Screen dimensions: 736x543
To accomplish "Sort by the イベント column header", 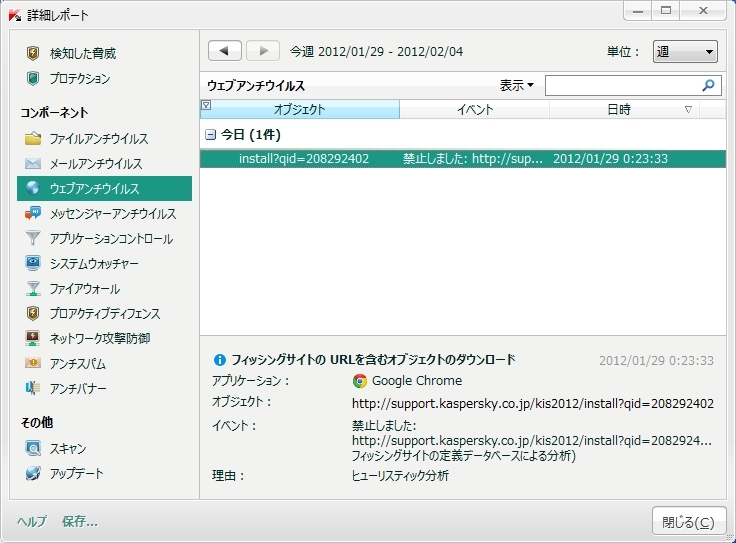I will click(475, 109).
